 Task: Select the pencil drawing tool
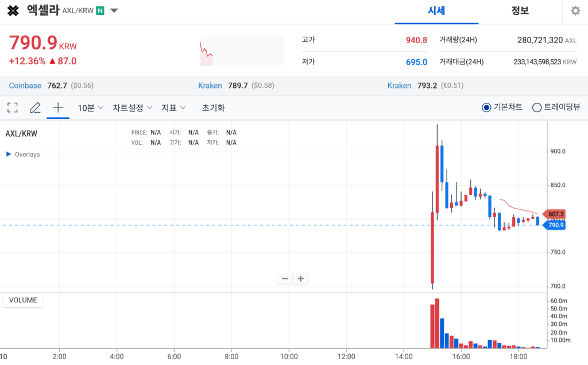point(35,107)
